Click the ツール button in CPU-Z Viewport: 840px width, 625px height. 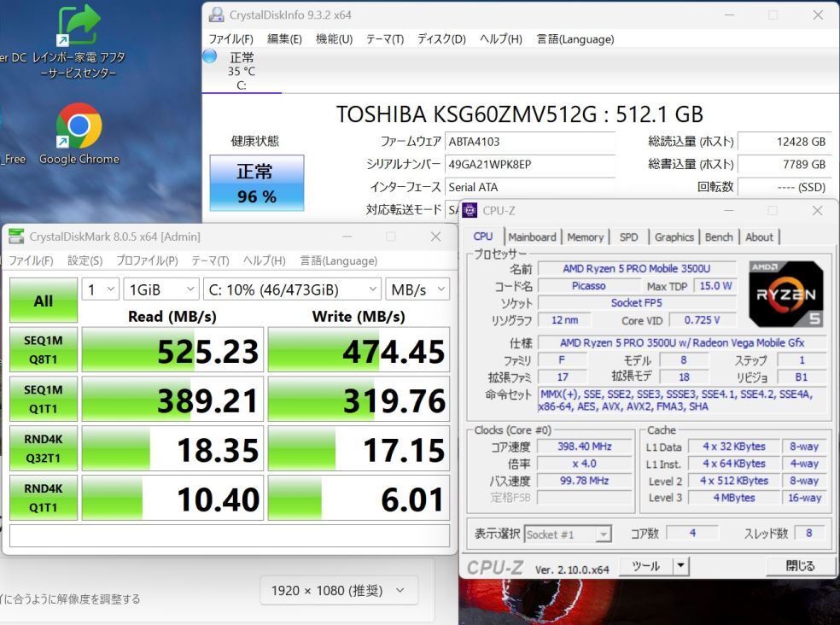point(645,566)
